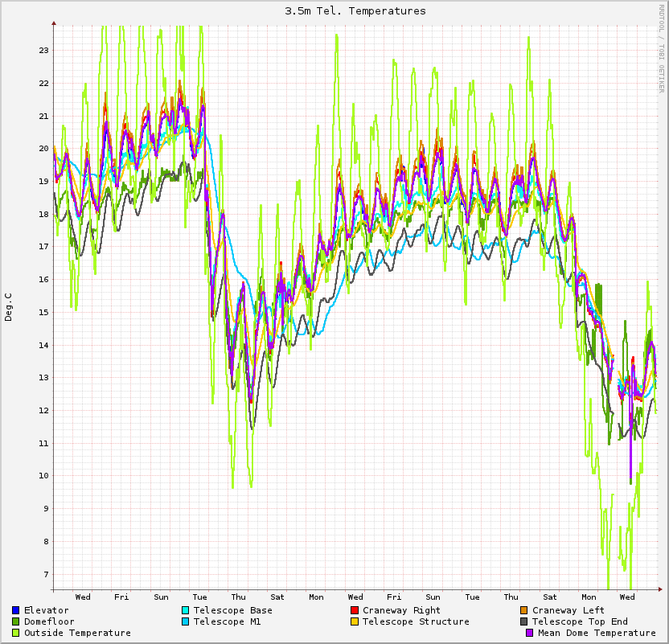Click the 'Deg.C' y-axis label
This screenshot has width=669, height=644.
coord(9,306)
